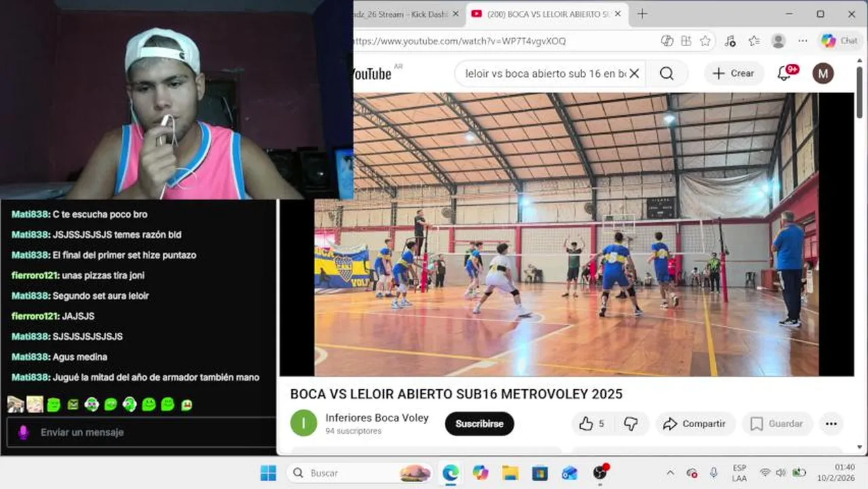Viewport: 868px width, 489px height.
Task: Click Mati838 name on 'Agus medina' message
Action: coord(31,357)
